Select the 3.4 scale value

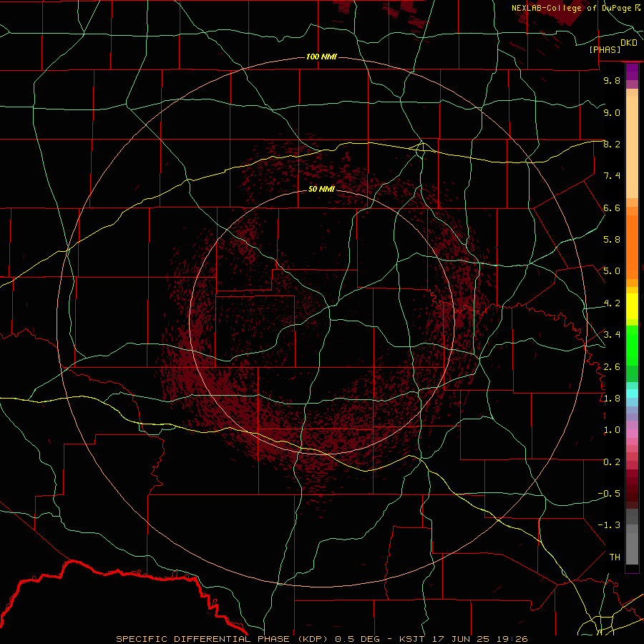click(612, 335)
